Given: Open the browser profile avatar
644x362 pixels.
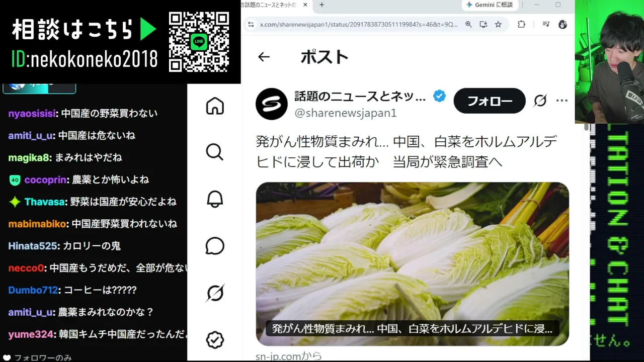Looking at the screenshot, I should point(562,24).
